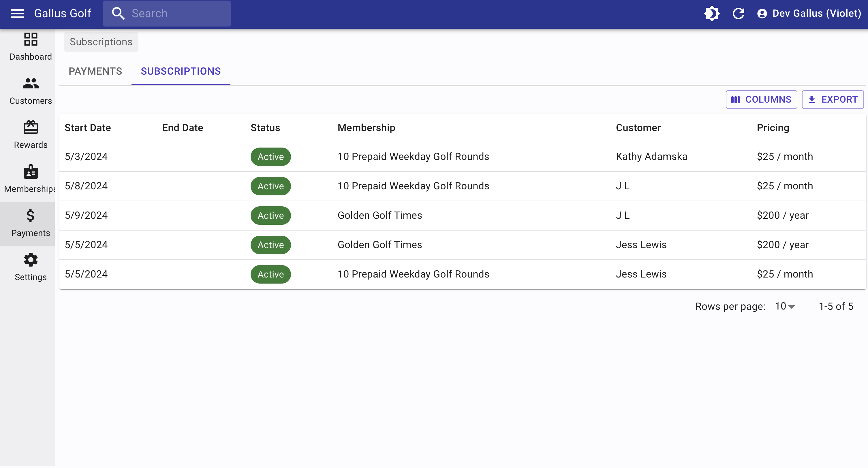Viewport: 868px width, 468px height.
Task: Click $25 / month in 5/3/2024 row
Action: pos(785,156)
